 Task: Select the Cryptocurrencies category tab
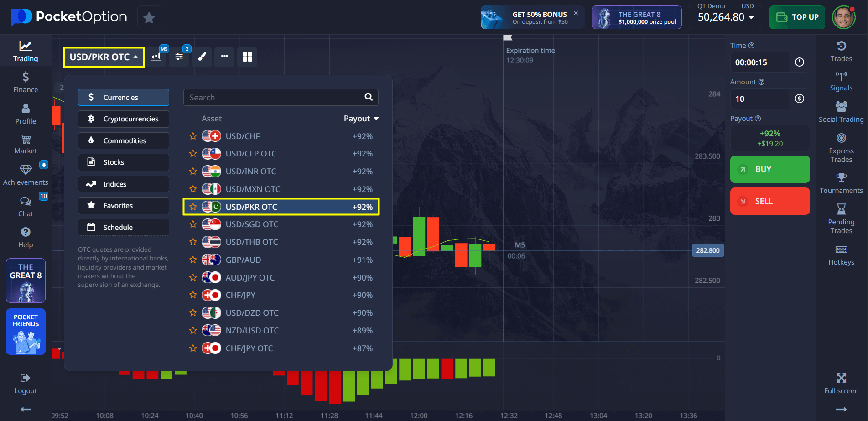click(124, 119)
